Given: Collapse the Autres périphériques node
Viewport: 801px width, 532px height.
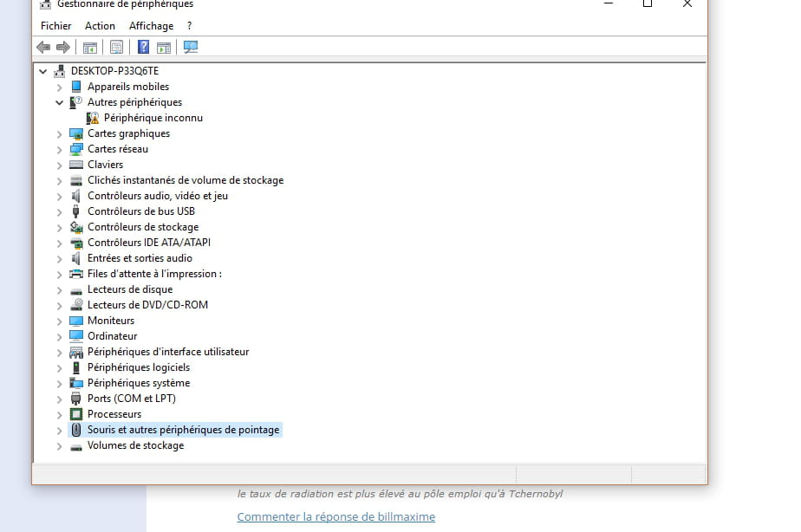Looking at the screenshot, I should [x=59, y=102].
